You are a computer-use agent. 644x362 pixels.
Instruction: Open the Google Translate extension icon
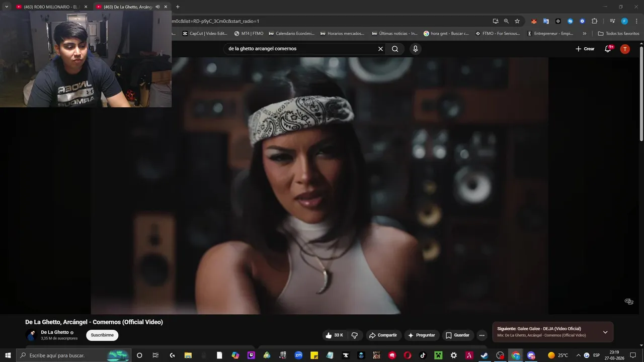tap(546, 21)
